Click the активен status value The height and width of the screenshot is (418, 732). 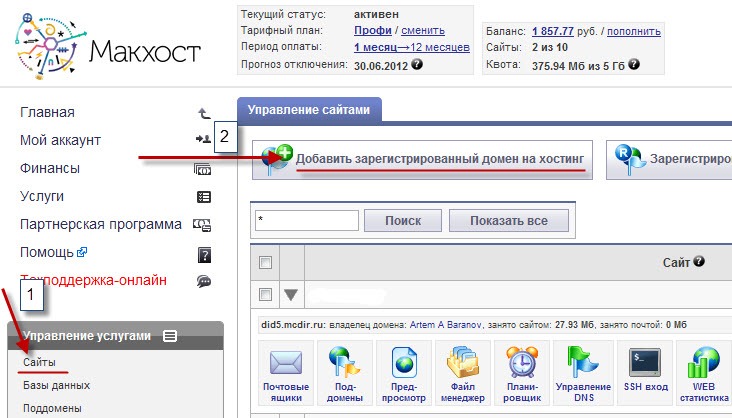click(x=376, y=14)
